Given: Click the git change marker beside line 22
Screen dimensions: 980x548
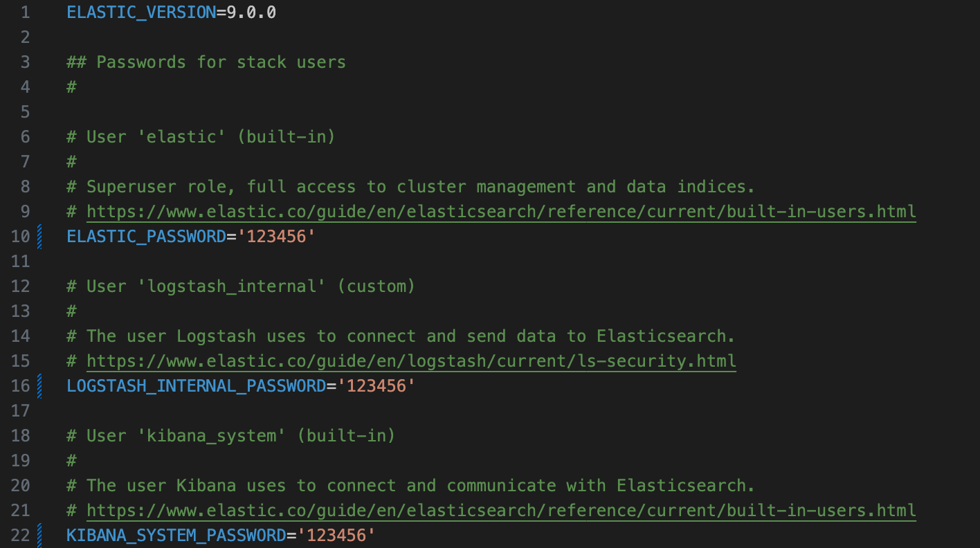Looking at the screenshot, I should point(39,536).
